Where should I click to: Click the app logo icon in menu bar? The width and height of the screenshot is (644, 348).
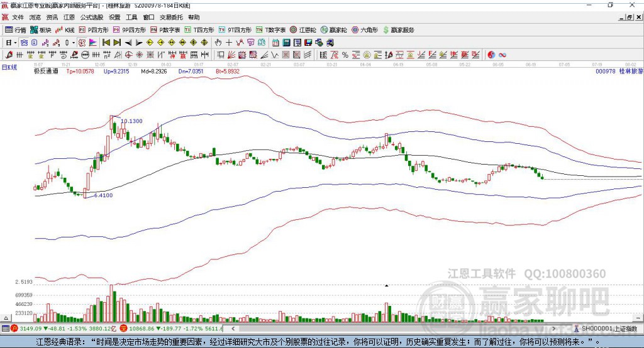(x=5, y=17)
